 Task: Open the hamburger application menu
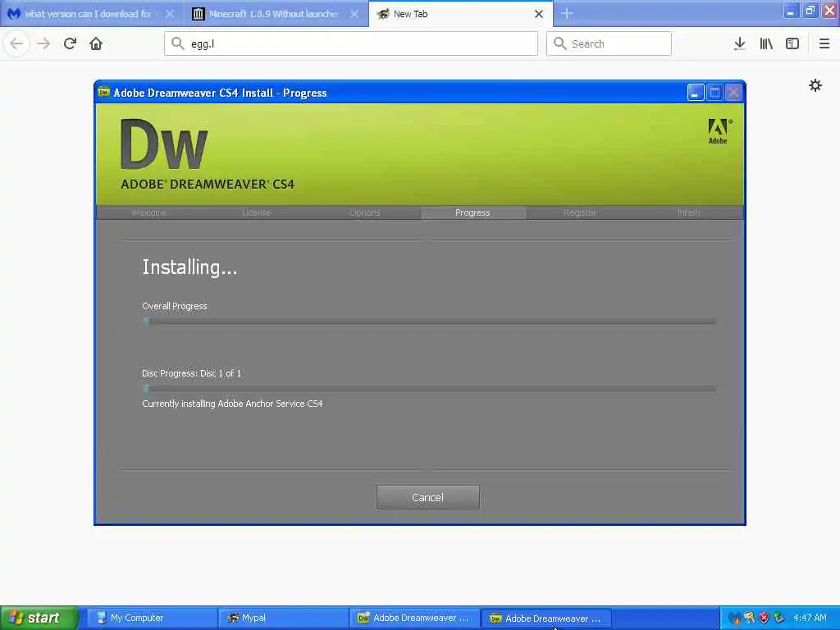pyautogui.click(x=824, y=43)
